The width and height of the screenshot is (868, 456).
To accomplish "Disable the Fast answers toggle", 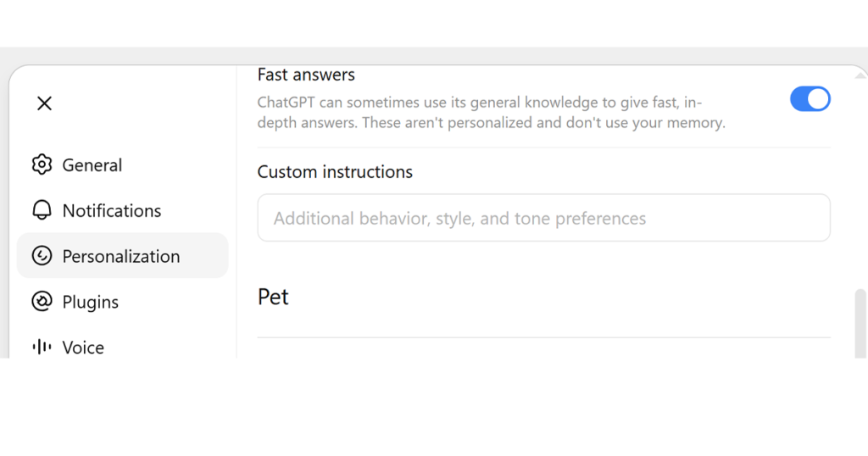I will coord(810,99).
